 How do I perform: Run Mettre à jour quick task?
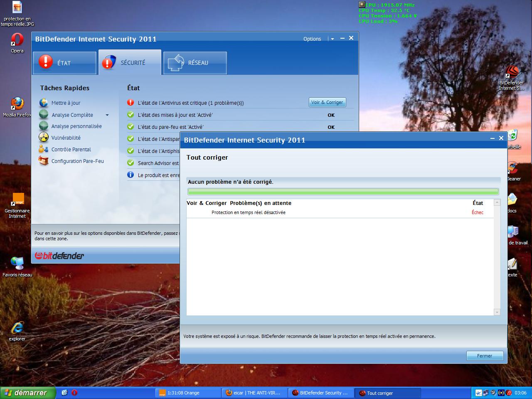pos(66,103)
